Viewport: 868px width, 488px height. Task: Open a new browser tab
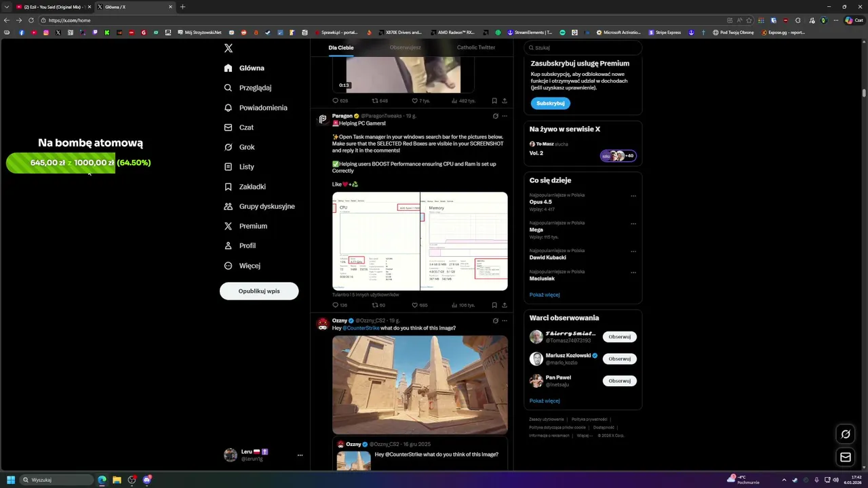[x=182, y=7]
